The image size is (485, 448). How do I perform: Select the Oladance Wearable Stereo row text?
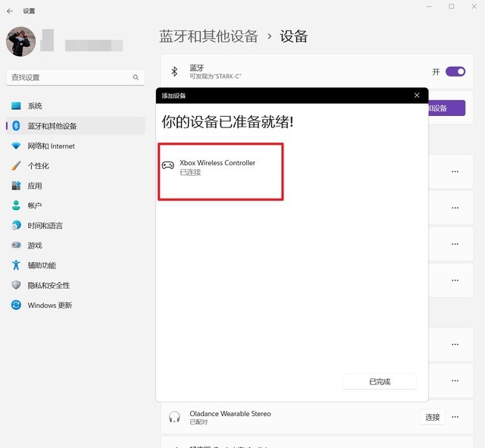(230, 414)
